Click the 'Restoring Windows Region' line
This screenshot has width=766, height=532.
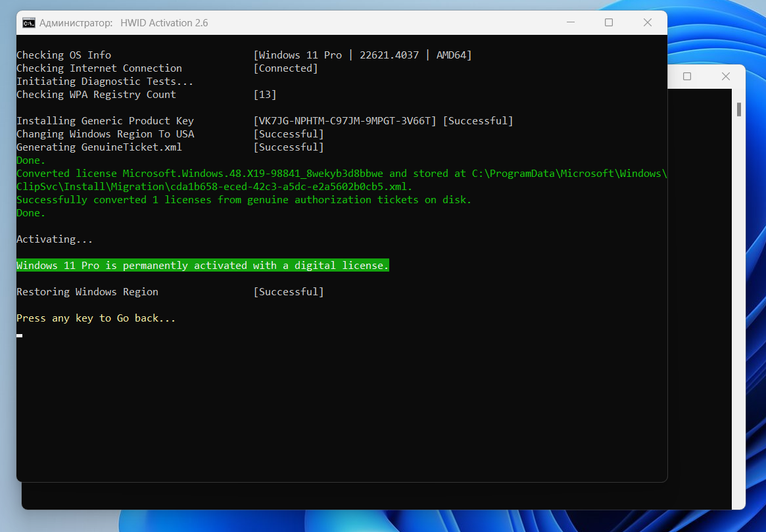tap(87, 292)
